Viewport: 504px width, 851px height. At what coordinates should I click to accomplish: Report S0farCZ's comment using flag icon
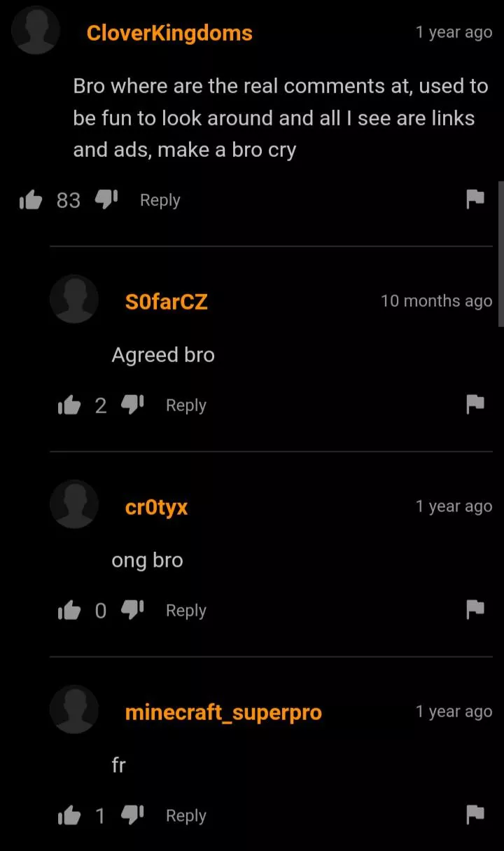point(475,405)
